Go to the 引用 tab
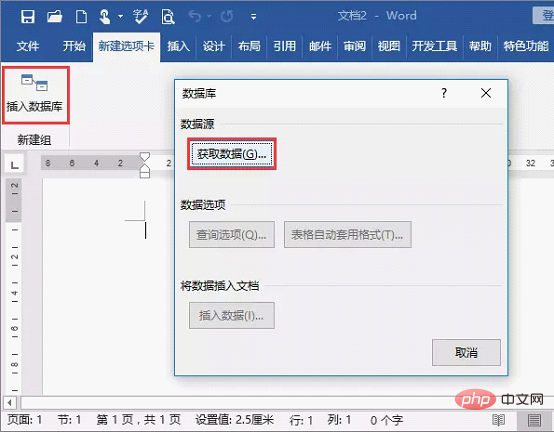This screenshot has width=554, height=432. click(284, 46)
